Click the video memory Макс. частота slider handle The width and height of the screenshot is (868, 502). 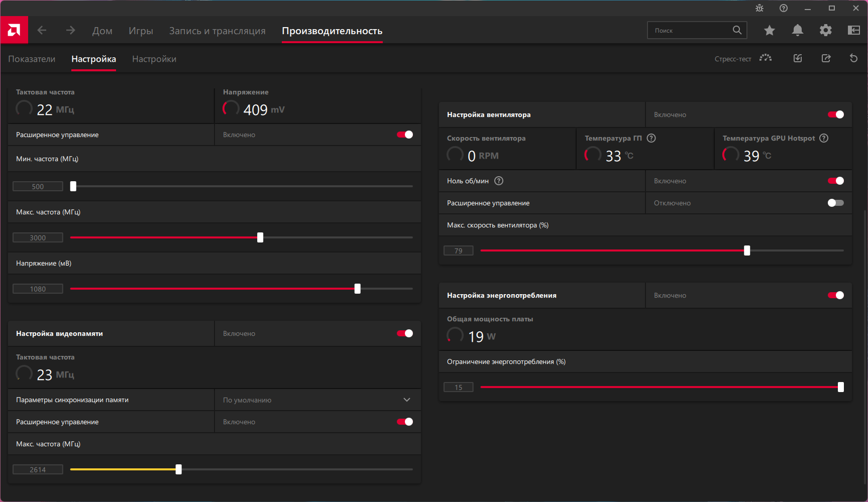179,469
